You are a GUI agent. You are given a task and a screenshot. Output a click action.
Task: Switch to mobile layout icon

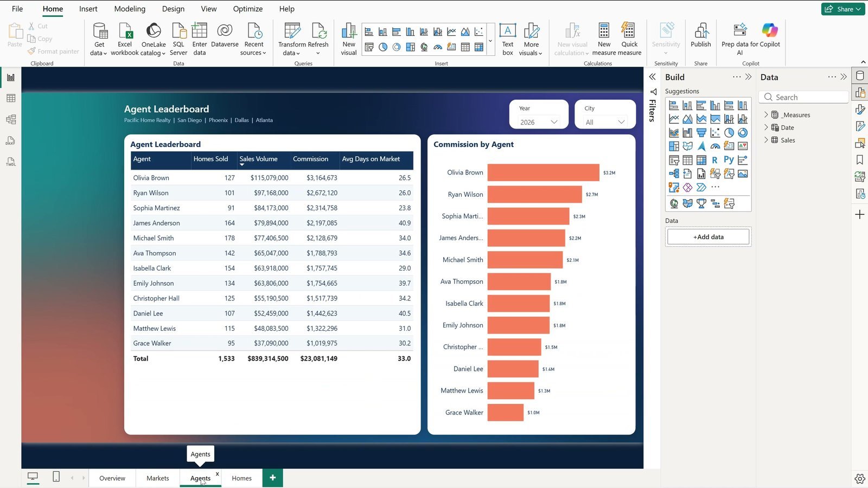point(56,477)
